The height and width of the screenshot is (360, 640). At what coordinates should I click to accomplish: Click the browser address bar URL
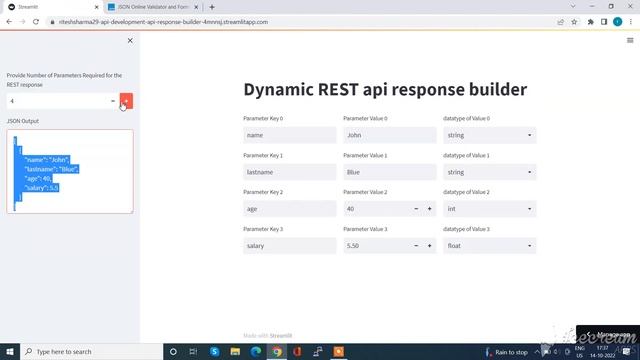(163, 22)
